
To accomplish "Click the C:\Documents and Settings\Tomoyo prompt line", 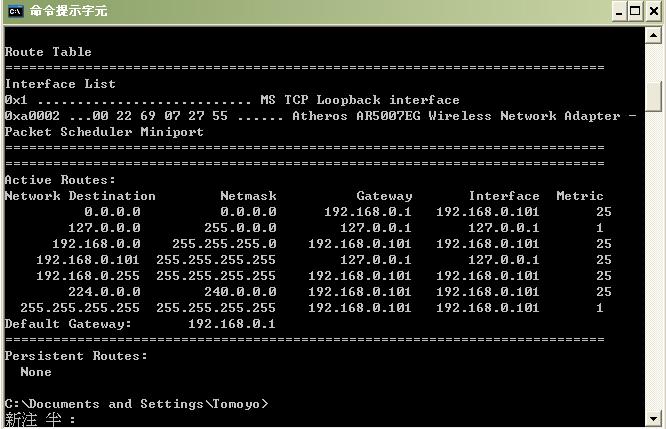I will pyautogui.click(x=137, y=404).
